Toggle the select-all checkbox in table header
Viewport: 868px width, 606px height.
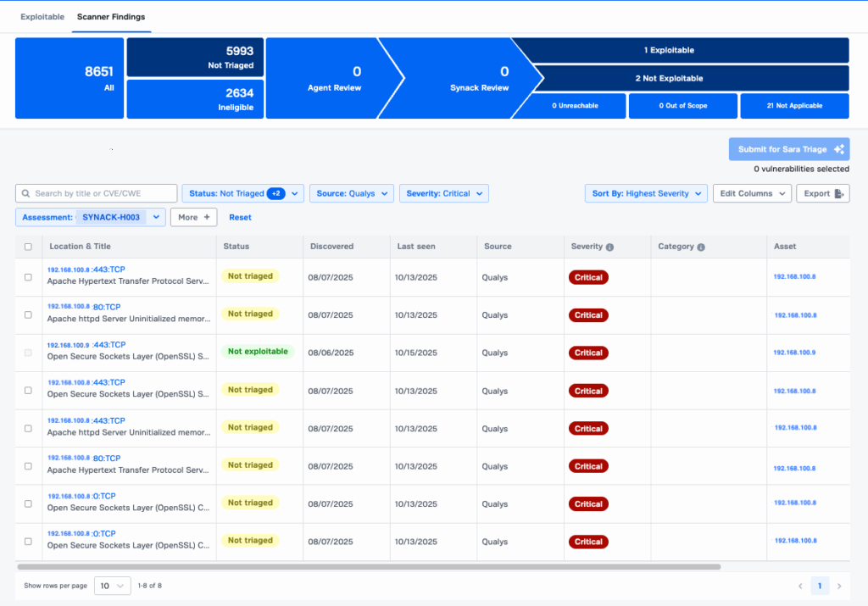click(28, 247)
